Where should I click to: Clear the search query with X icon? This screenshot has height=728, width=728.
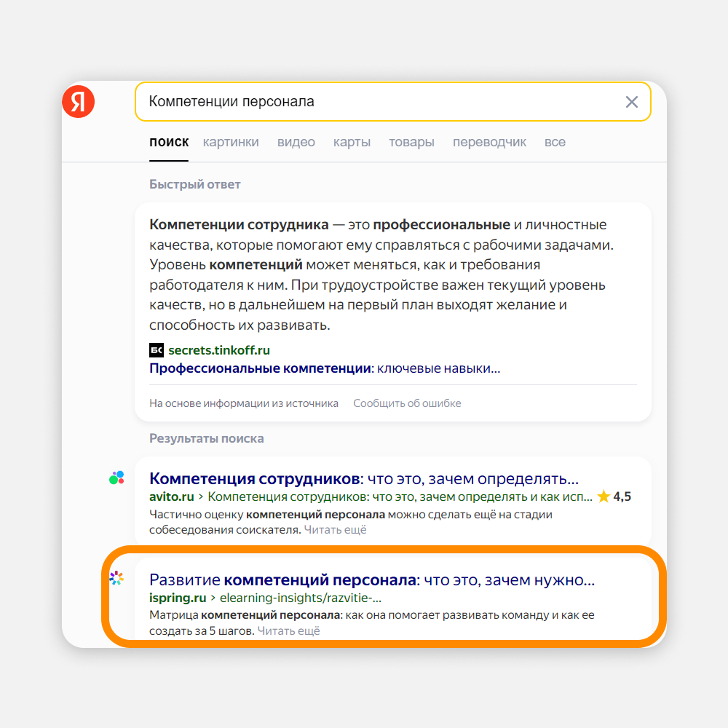pos(632,102)
